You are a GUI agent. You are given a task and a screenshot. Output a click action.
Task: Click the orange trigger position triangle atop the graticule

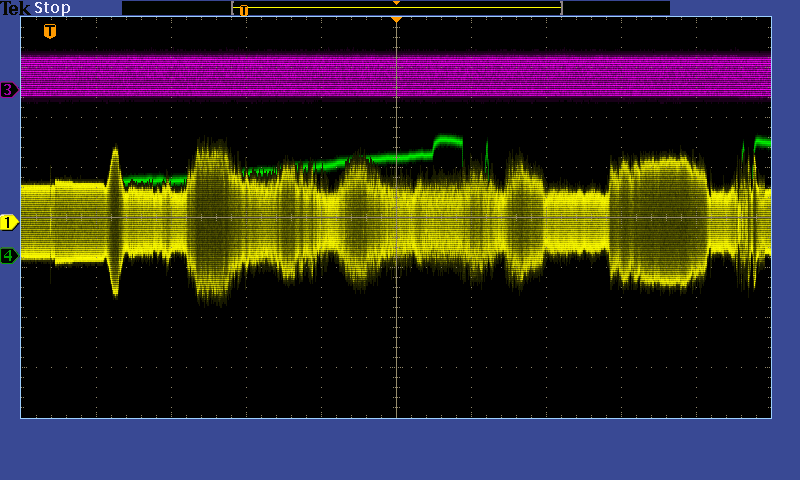pyautogui.click(x=397, y=19)
